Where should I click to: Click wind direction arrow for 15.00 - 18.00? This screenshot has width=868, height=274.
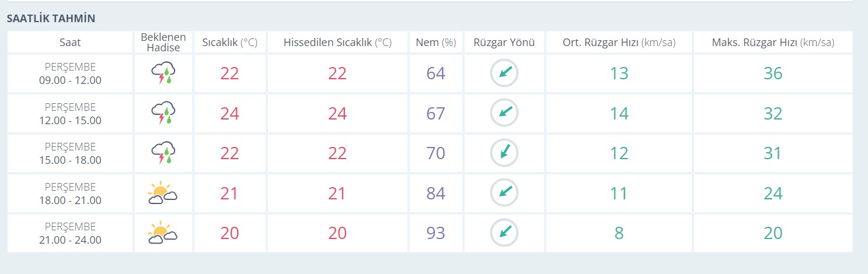tap(504, 153)
